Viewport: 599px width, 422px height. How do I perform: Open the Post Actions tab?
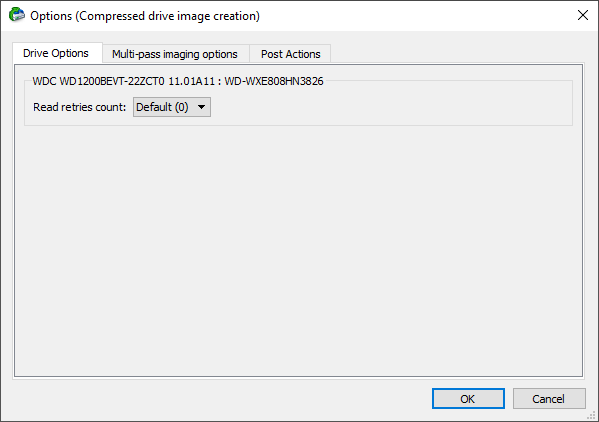290,54
